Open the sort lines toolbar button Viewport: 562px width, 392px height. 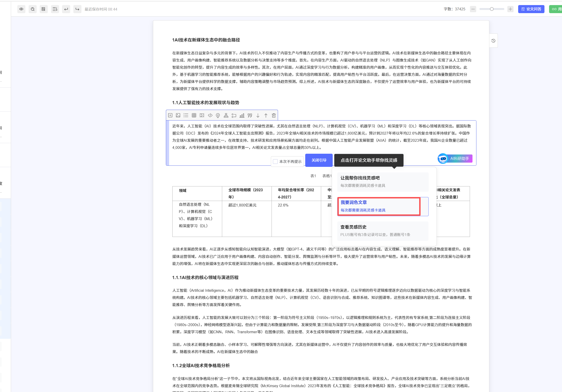[x=55, y=9]
